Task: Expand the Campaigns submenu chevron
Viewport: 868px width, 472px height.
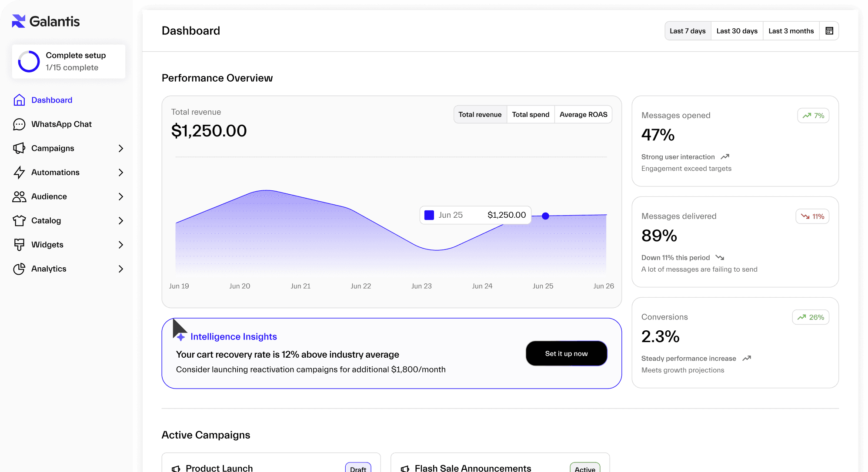Action: point(121,149)
